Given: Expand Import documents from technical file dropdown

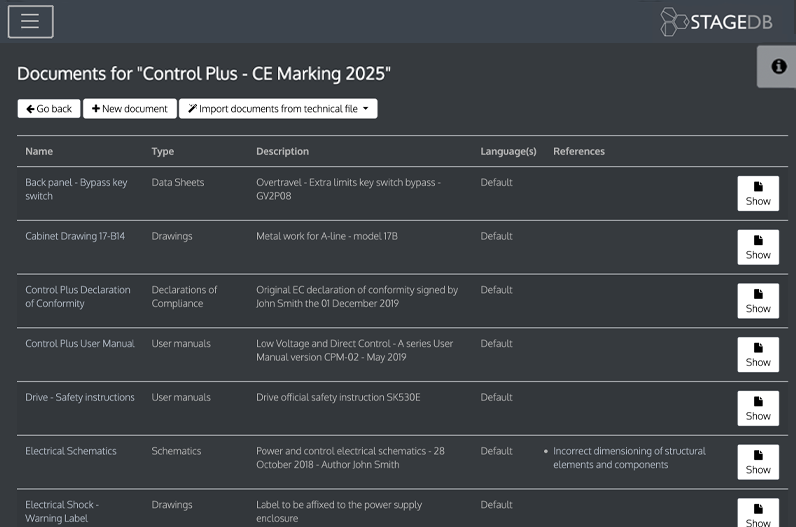Looking at the screenshot, I should click(x=278, y=108).
